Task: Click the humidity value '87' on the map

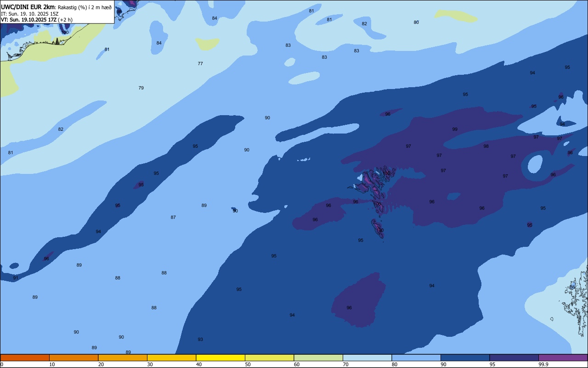Action: pos(173,217)
